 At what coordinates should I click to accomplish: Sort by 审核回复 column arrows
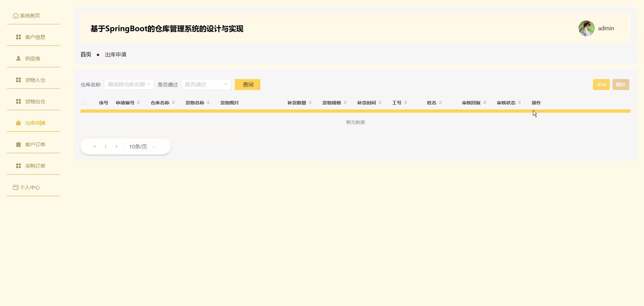point(485,103)
